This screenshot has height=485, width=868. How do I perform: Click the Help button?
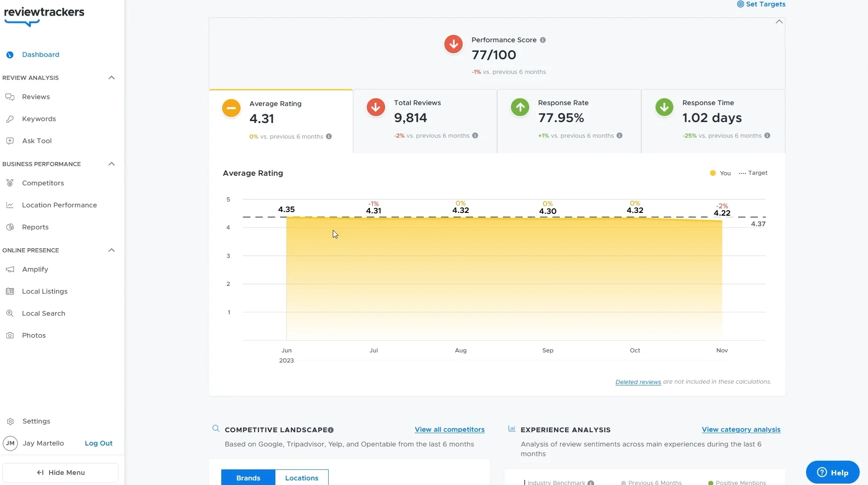point(832,472)
